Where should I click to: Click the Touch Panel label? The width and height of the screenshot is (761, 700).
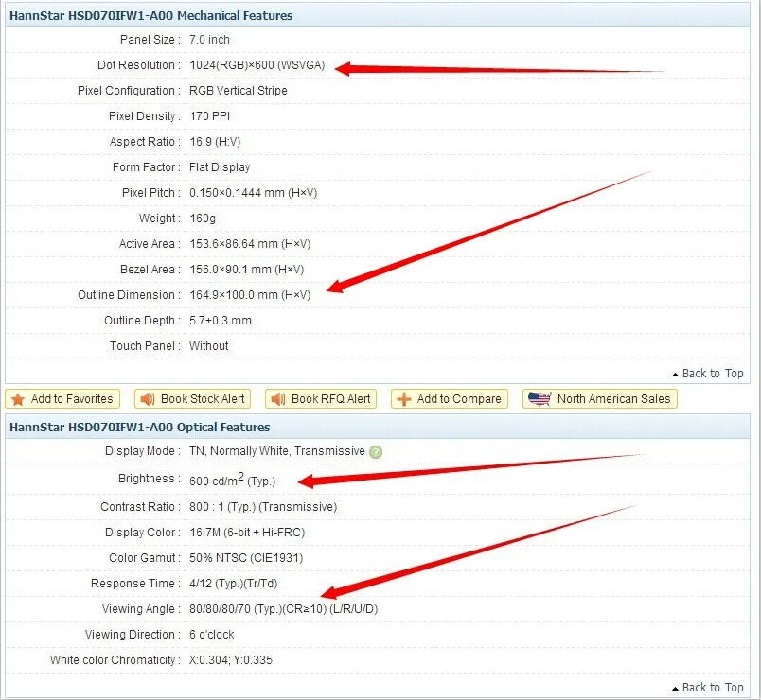click(145, 346)
